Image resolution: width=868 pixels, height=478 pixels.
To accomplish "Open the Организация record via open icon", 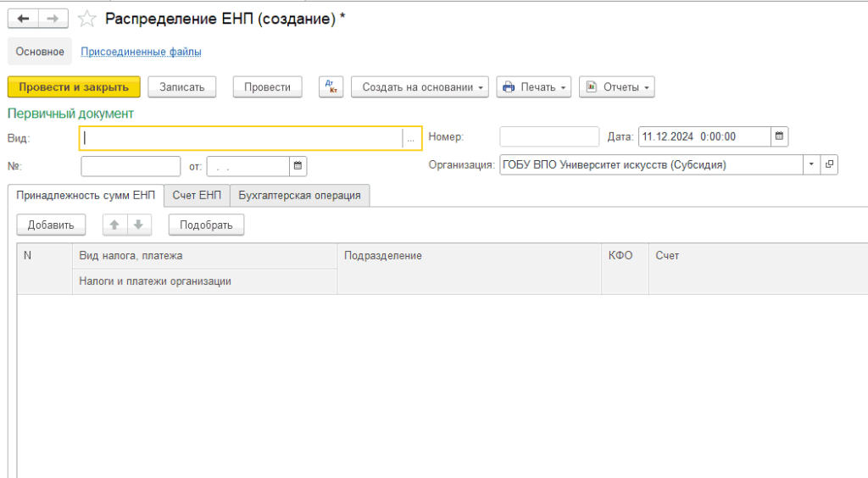I will pyautogui.click(x=829, y=164).
